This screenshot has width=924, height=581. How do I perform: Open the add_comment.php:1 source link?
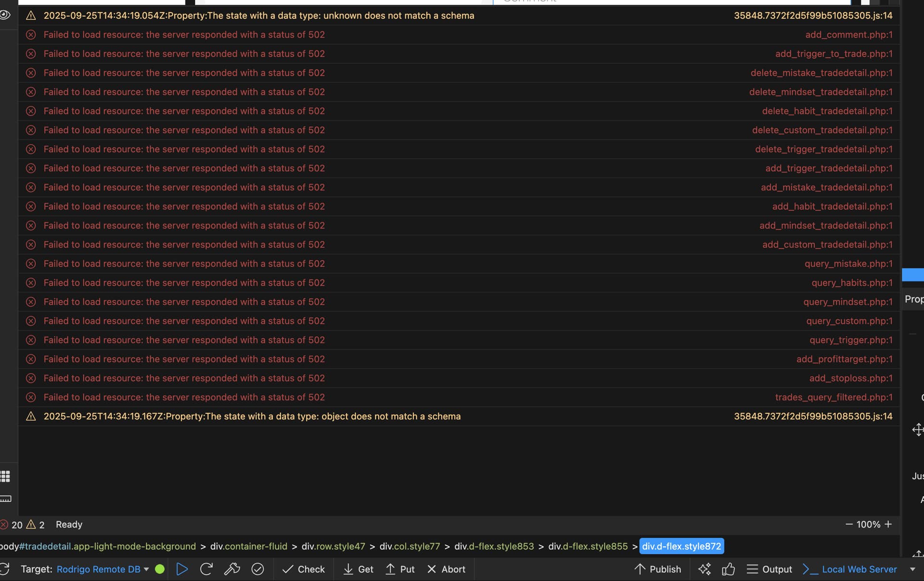click(848, 35)
